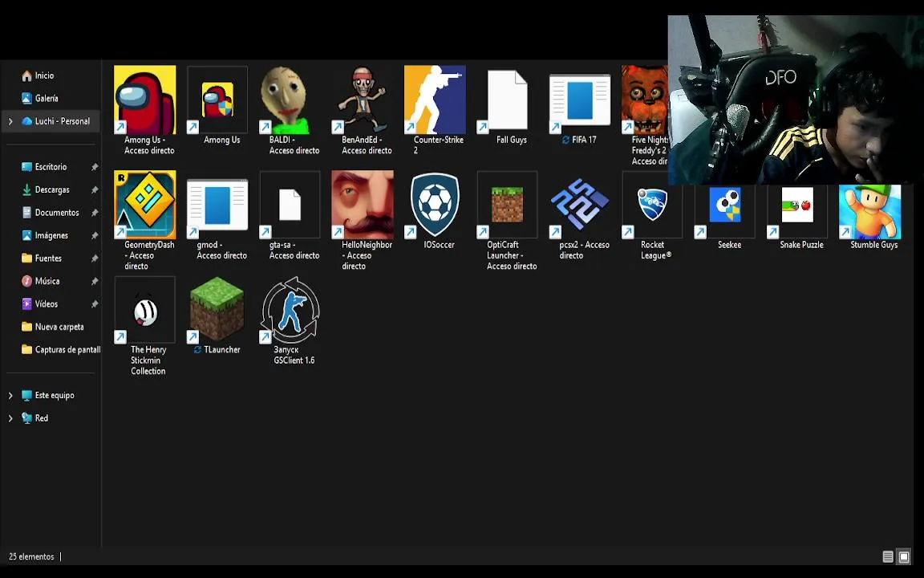Go to Inicio in the navigation pane
The image size is (924, 578).
44,75
